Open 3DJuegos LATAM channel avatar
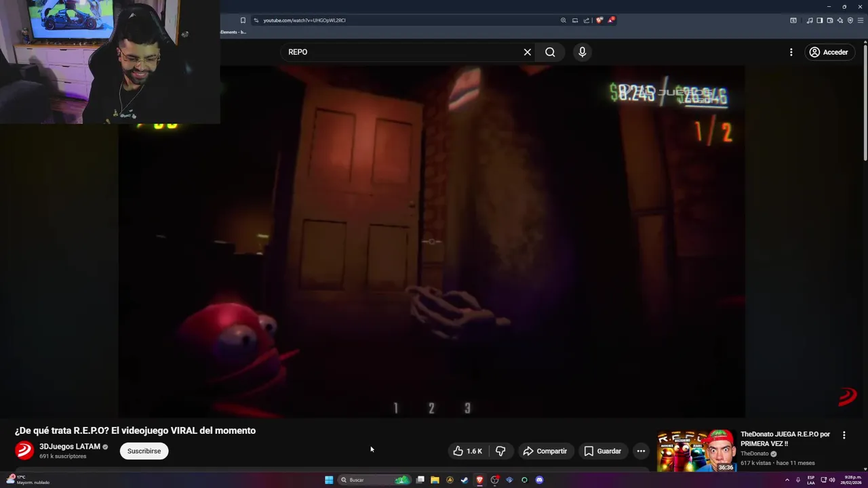This screenshot has height=488, width=868. tap(24, 450)
